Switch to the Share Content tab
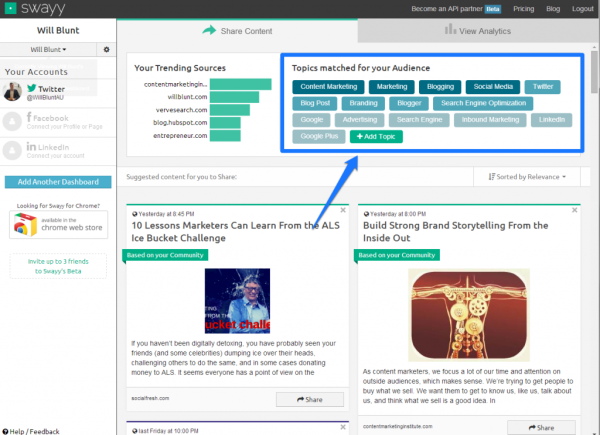The height and width of the screenshot is (435, 600). (237, 31)
